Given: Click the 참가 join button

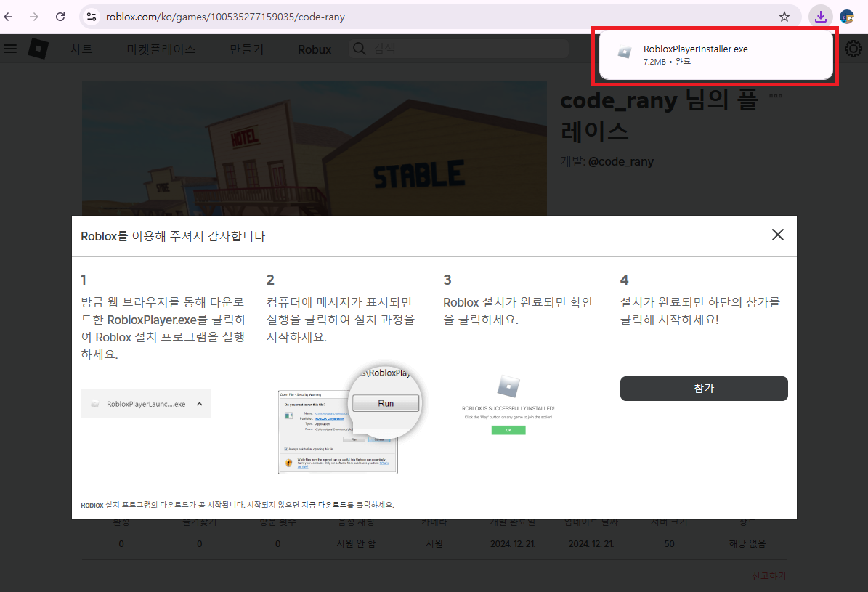Looking at the screenshot, I should [x=704, y=389].
